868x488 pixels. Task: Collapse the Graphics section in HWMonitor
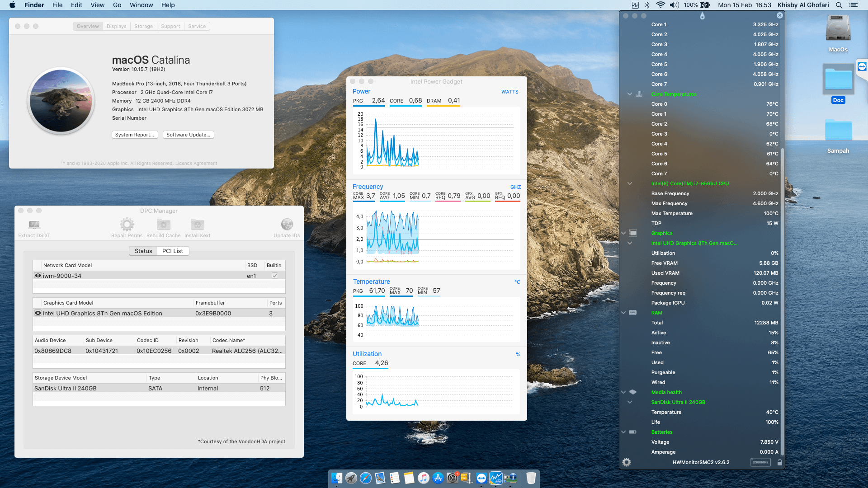tap(623, 233)
